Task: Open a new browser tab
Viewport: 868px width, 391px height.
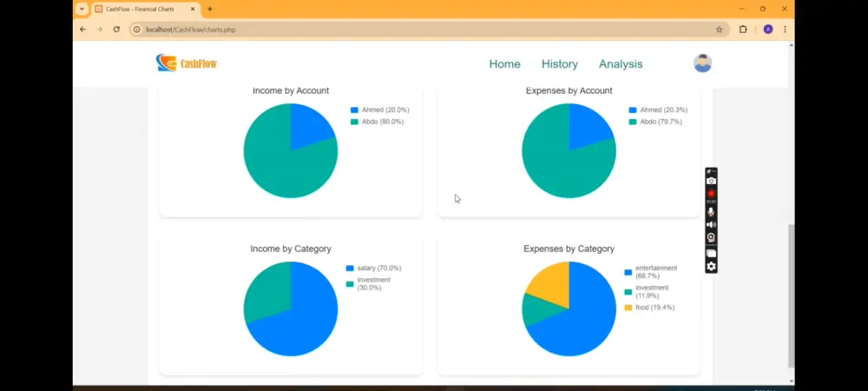Action: [210, 9]
